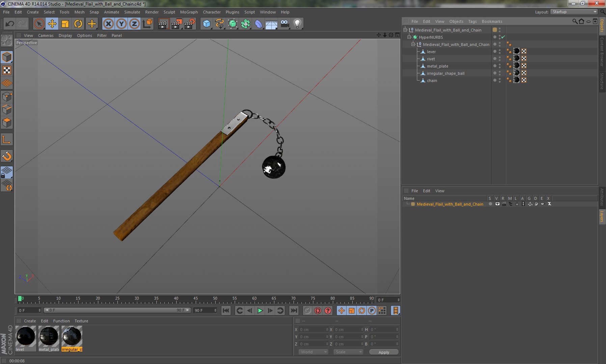
Task: Toggle layer view eye for Medieval_Flail layer
Action: pyautogui.click(x=497, y=204)
